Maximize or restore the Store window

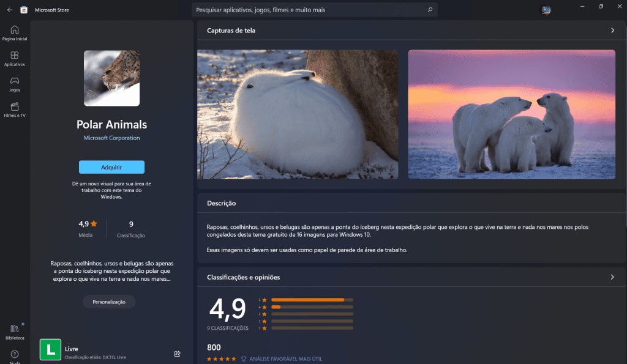(x=601, y=6)
